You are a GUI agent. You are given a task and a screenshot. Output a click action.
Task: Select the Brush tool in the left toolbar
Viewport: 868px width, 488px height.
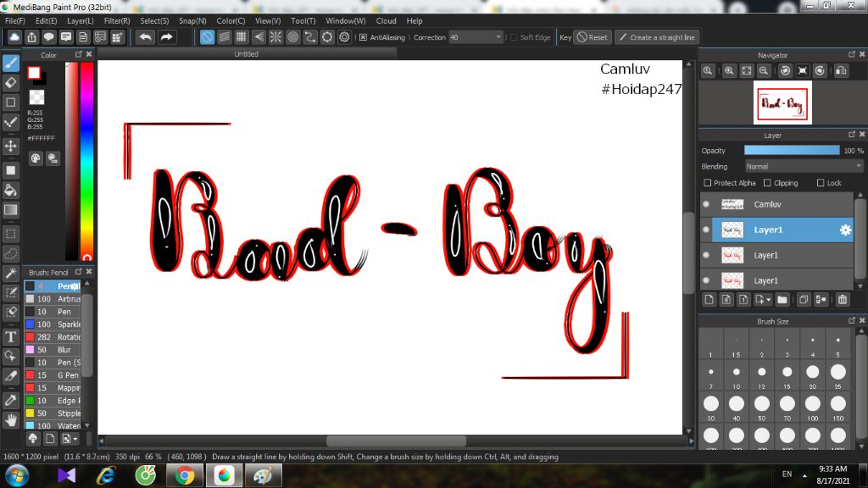pyautogui.click(x=10, y=63)
